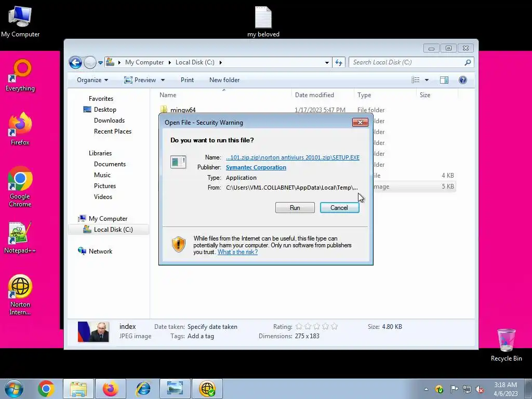This screenshot has height=399, width=532.
Task: Select the Notepad++ desktop shortcut
Action: tap(20, 237)
